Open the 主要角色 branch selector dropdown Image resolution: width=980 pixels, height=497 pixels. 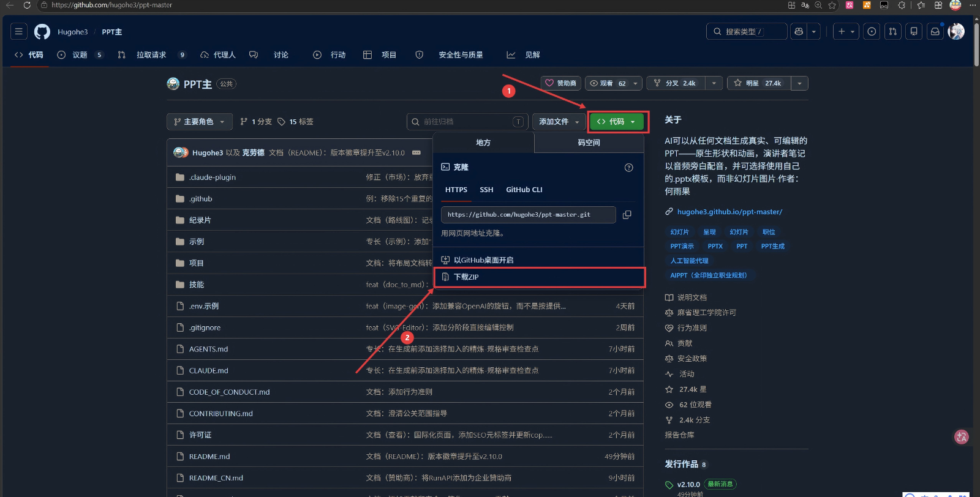coord(200,122)
